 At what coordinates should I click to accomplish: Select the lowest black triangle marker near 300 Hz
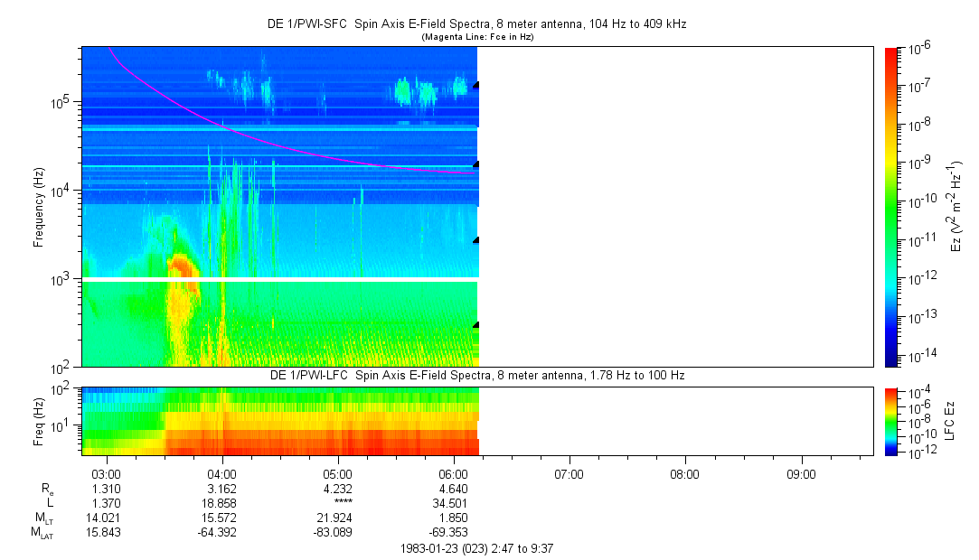click(475, 324)
